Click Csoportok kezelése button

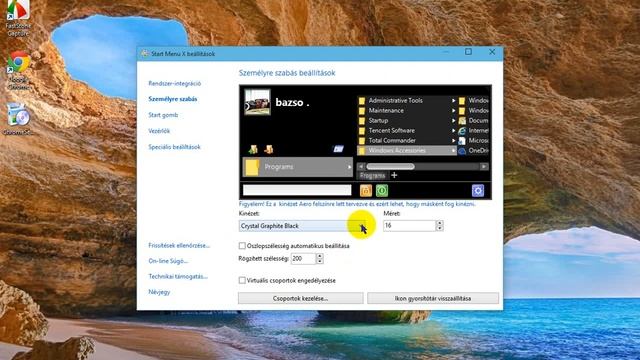[300, 298]
